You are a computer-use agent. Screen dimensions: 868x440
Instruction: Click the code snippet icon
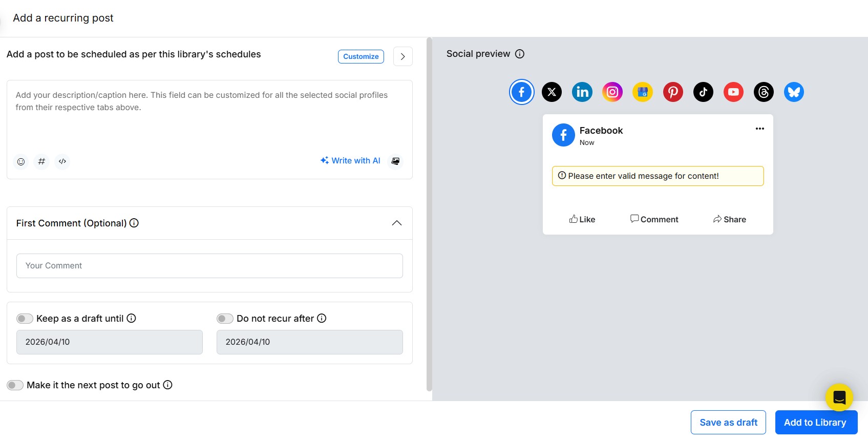tap(62, 161)
